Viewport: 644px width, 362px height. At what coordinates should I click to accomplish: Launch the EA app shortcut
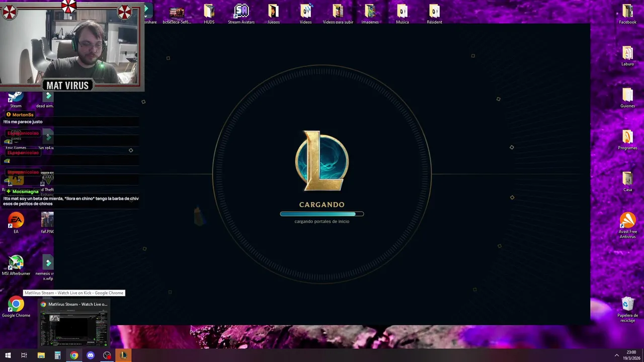[x=16, y=223]
